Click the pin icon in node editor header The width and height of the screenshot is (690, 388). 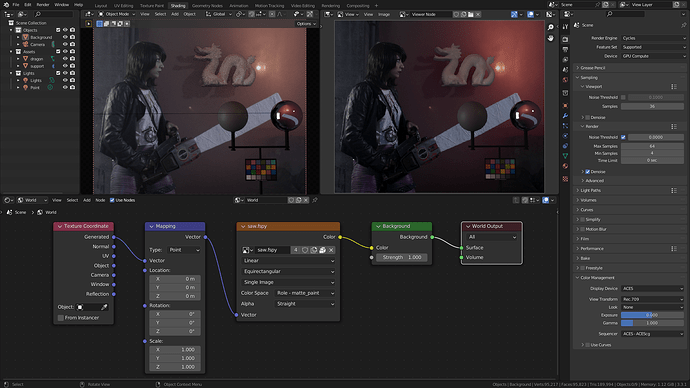coord(315,200)
